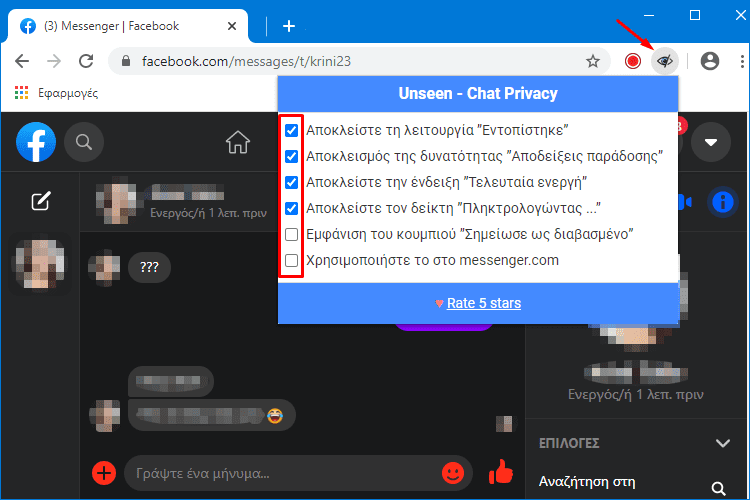Select the conversation avatar in sidebar
This screenshot has width=750, height=500.
(x=40, y=264)
